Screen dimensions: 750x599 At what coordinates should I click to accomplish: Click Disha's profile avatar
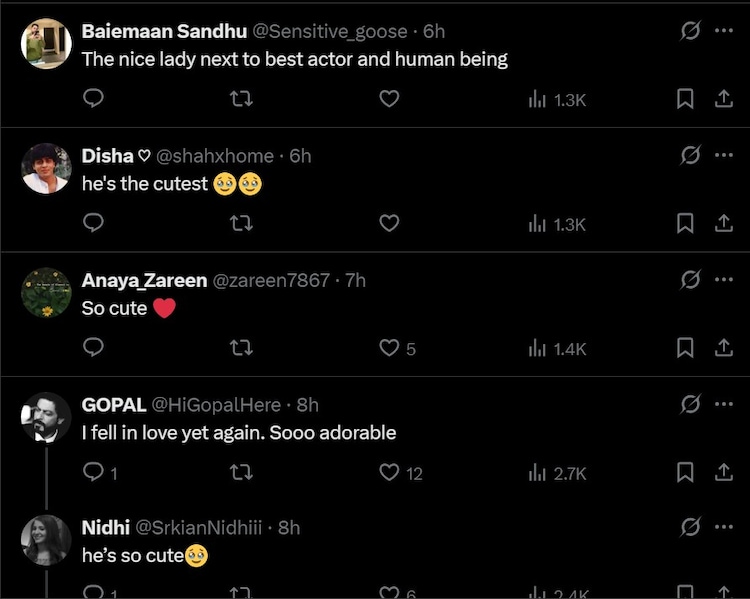coord(47,168)
